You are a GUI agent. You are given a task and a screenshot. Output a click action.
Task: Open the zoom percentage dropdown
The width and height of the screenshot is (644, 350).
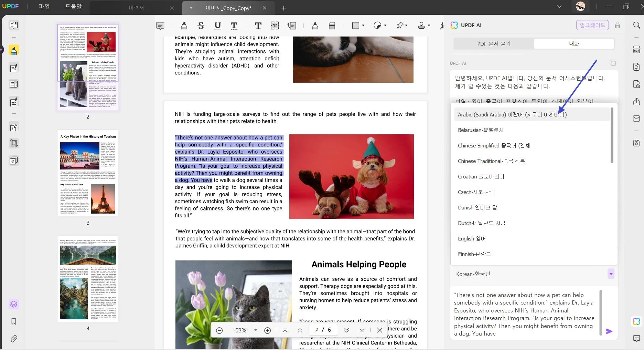[255, 330]
